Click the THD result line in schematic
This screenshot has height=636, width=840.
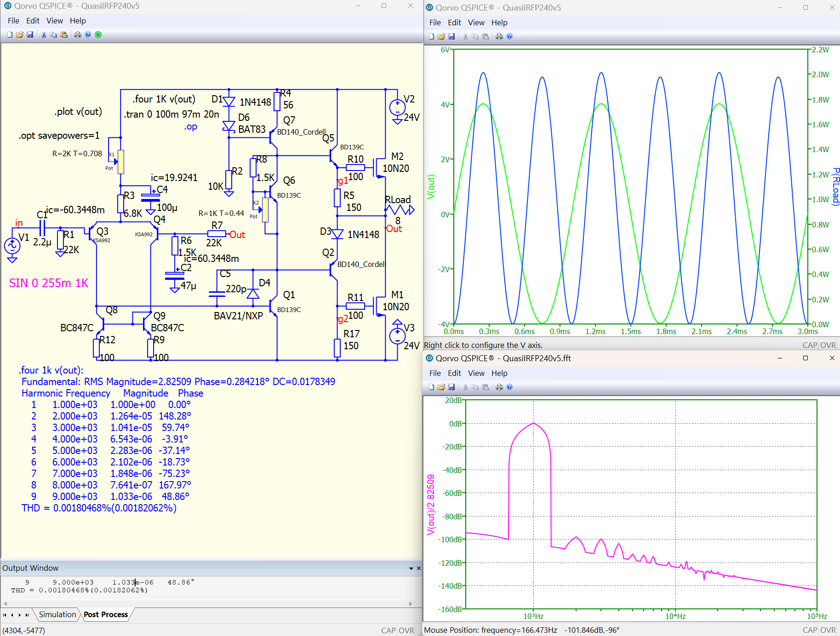99,508
